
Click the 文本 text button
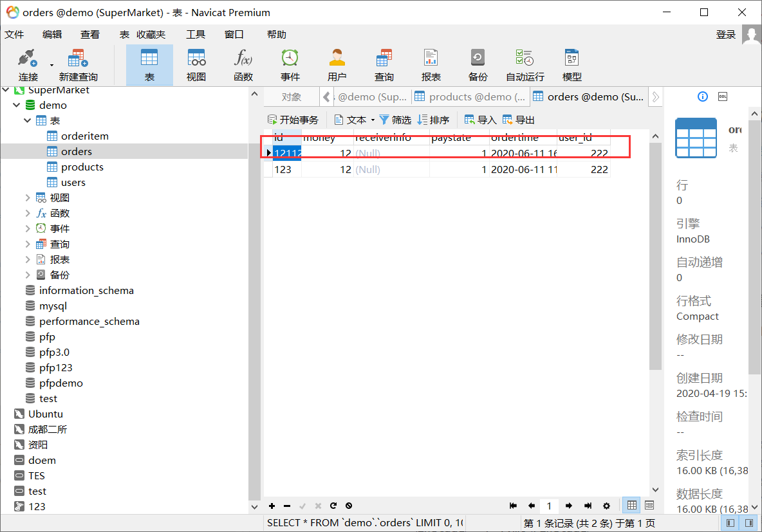click(350, 120)
